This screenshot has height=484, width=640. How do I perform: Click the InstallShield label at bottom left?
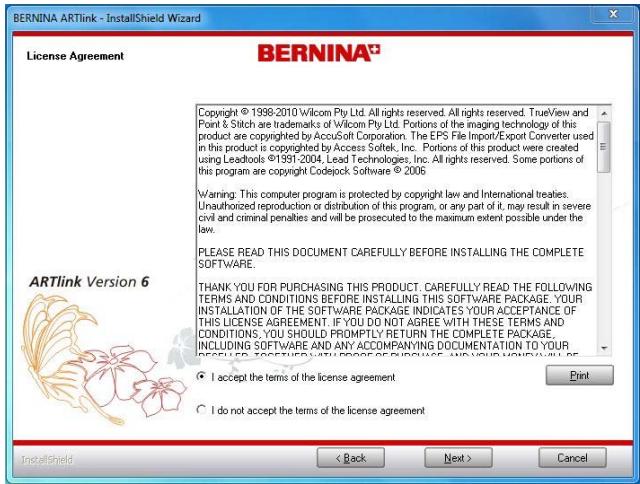coord(47,460)
